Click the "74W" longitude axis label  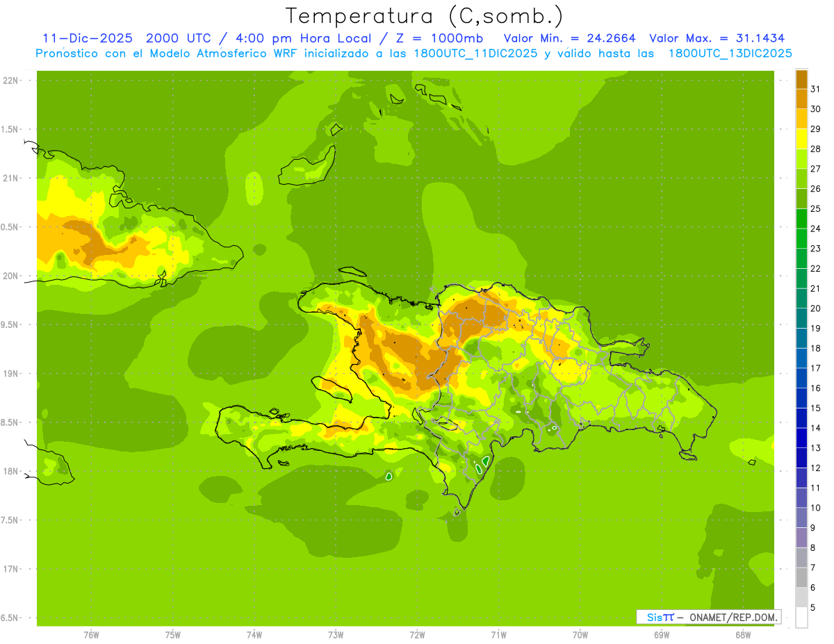[254, 635]
